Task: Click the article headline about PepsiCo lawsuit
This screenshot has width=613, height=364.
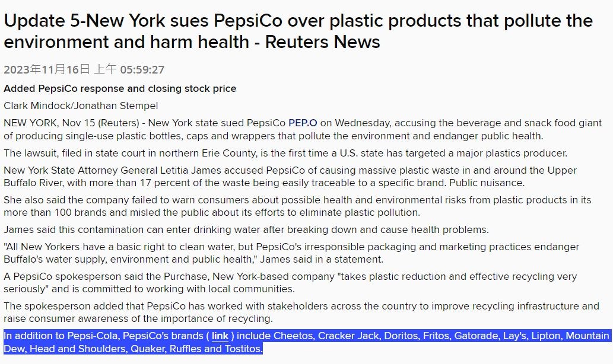Action: click(x=298, y=31)
